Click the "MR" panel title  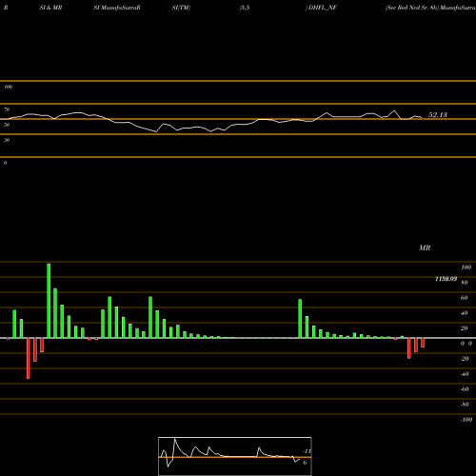[x=425, y=248]
